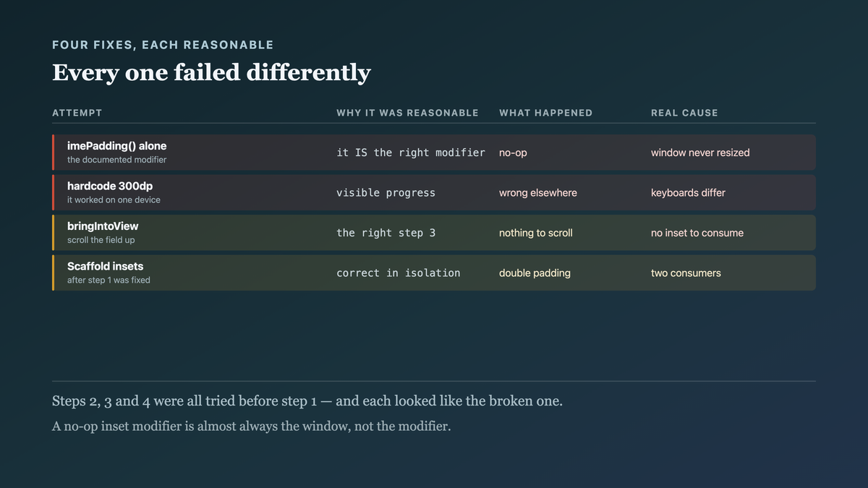Click the 'no-op' cell
868x488 pixels.
point(513,153)
